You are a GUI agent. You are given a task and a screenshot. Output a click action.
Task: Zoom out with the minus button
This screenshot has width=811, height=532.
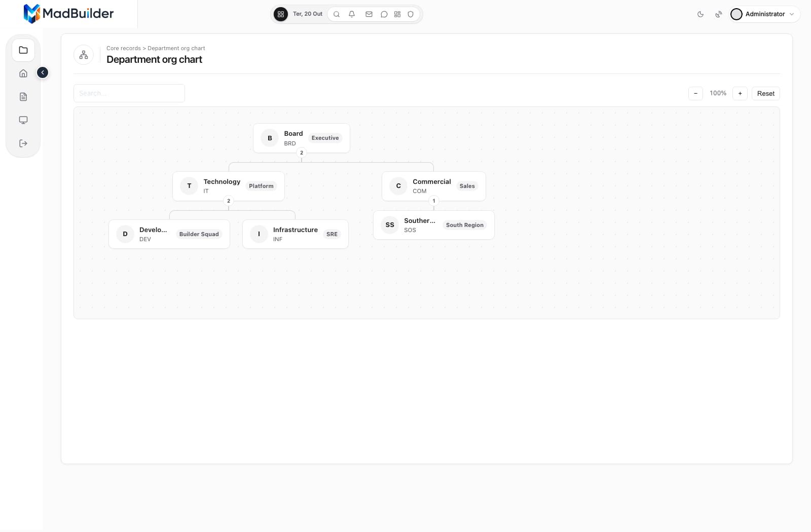695,93
